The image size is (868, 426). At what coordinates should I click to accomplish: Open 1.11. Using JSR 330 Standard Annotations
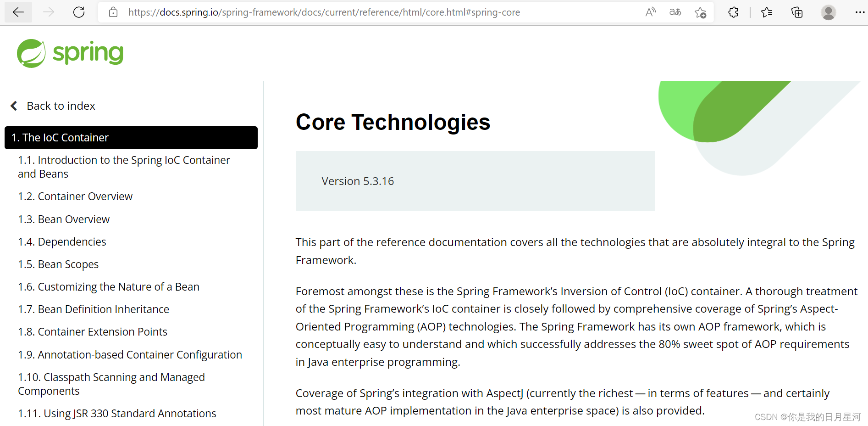point(117,414)
